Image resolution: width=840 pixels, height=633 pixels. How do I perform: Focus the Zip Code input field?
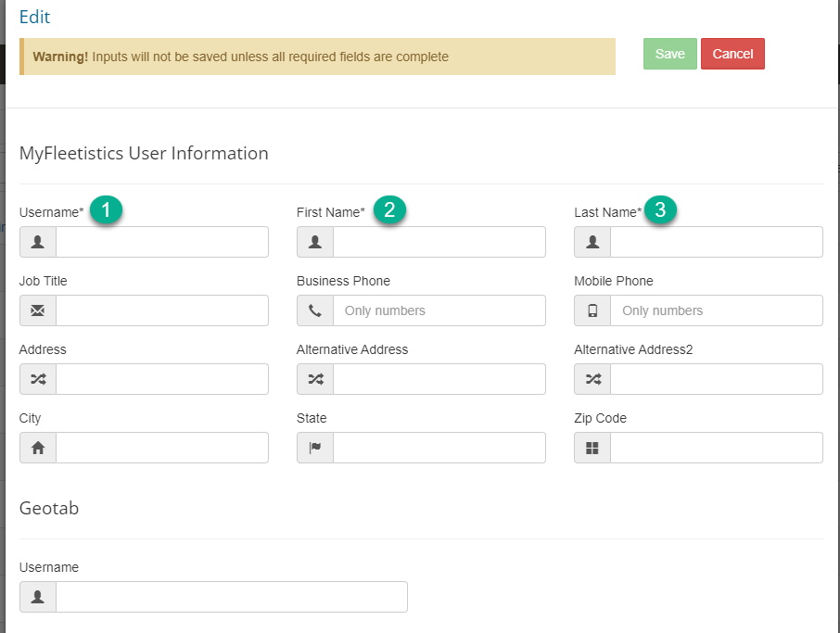click(717, 448)
